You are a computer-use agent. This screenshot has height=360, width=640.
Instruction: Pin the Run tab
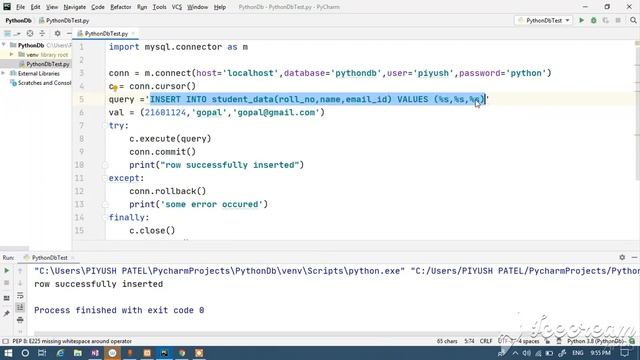[7, 313]
